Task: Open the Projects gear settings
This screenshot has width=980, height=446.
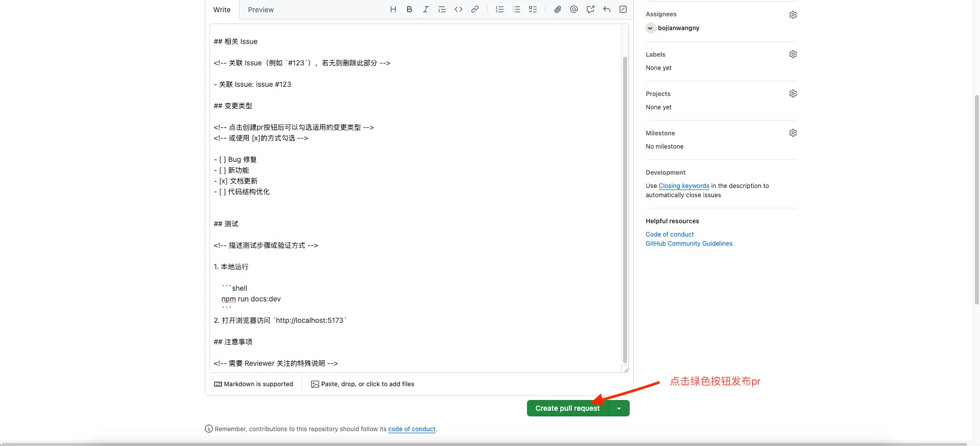Action: [793, 93]
